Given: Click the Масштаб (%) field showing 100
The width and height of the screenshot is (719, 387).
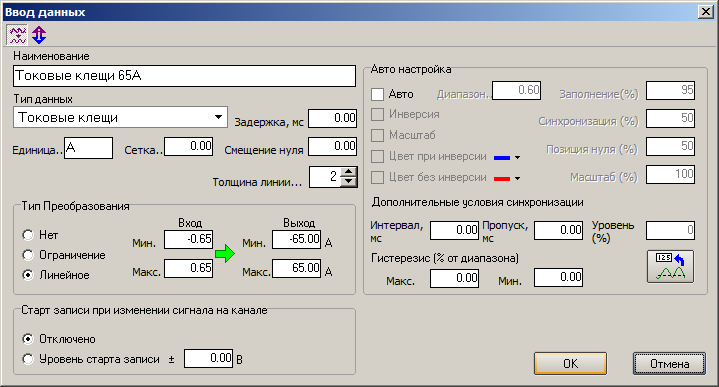Looking at the screenshot, I should click(x=670, y=175).
